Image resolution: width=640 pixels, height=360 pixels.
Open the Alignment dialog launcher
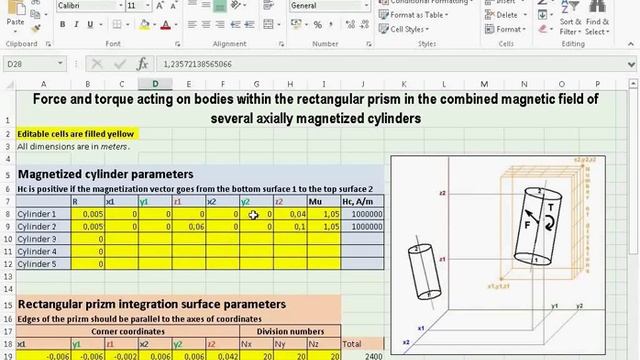pyautogui.click(x=282, y=44)
